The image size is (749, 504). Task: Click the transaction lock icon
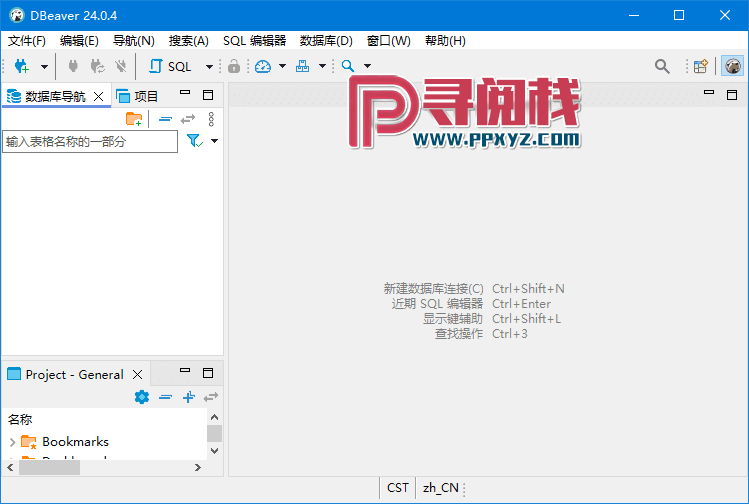click(234, 66)
